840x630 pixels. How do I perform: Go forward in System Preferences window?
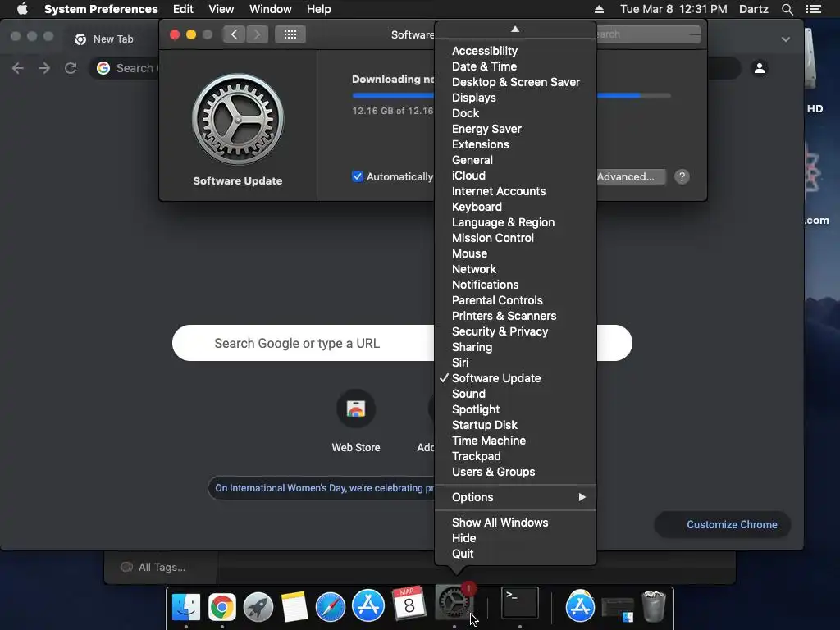[257, 34]
